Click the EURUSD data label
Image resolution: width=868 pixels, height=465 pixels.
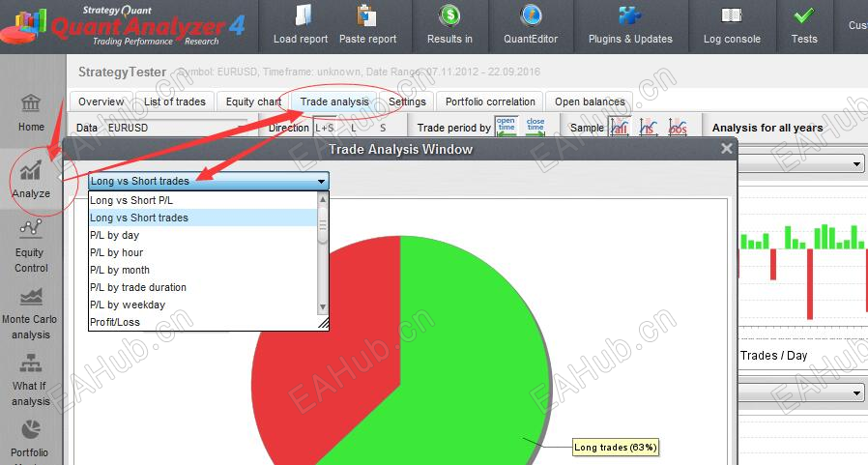pos(128,128)
